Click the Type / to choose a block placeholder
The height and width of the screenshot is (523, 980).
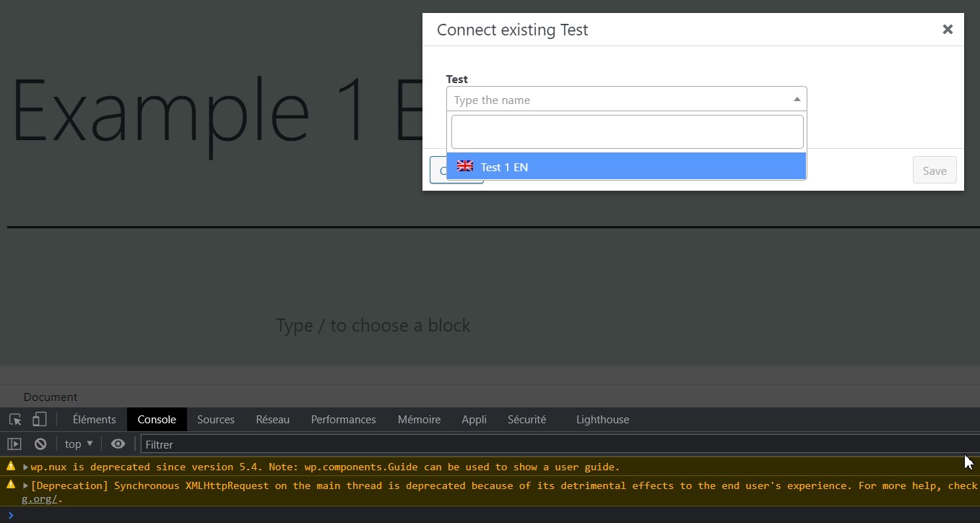[x=373, y=325]
